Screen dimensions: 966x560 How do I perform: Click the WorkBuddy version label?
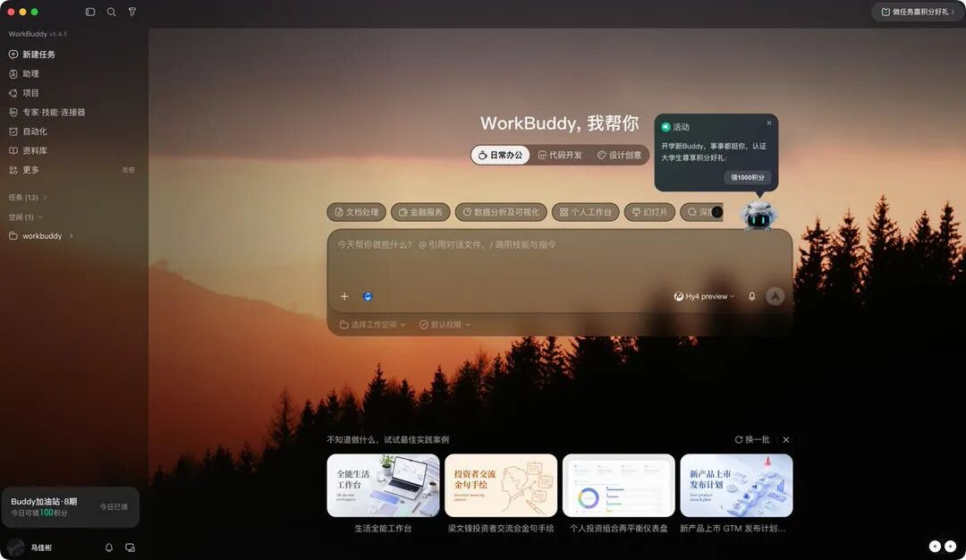[38, 34]
